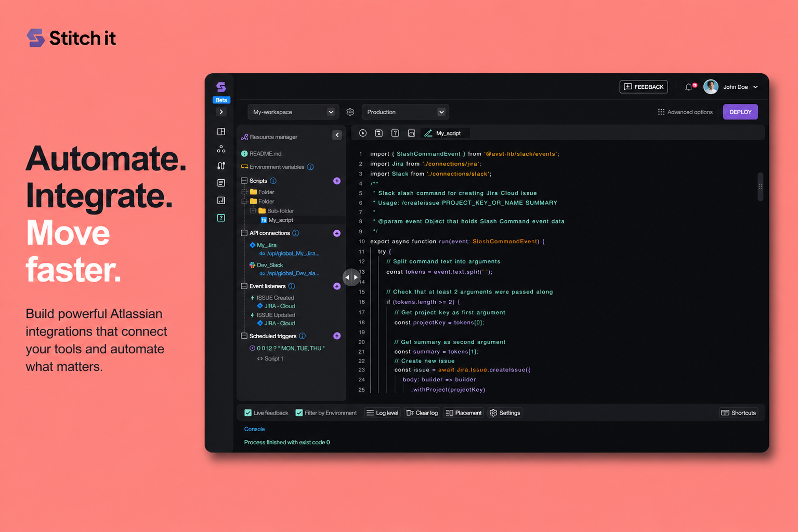This screenshot has height=532, width=798.
Task: Click the John Doe avatar picture
Action: (x=711, y=87)
